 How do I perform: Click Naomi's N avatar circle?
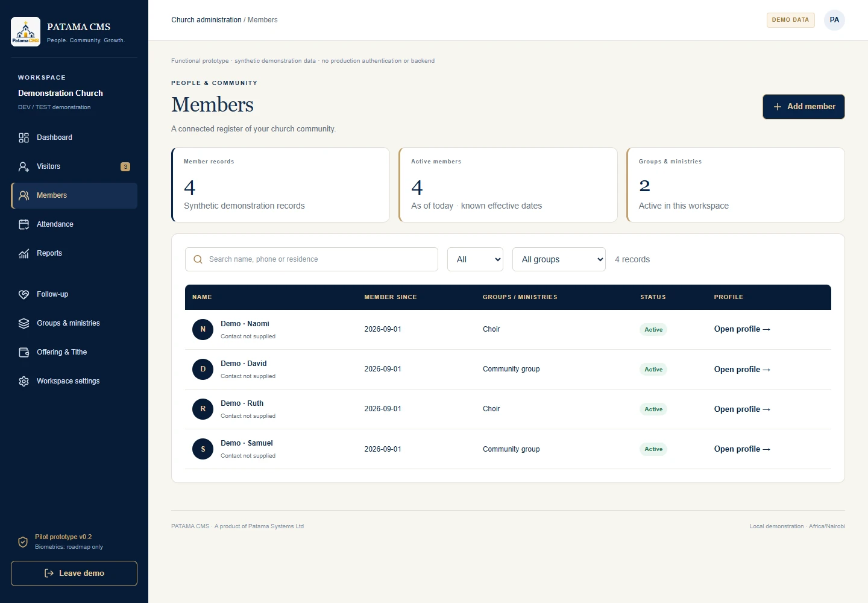[203, 329]
